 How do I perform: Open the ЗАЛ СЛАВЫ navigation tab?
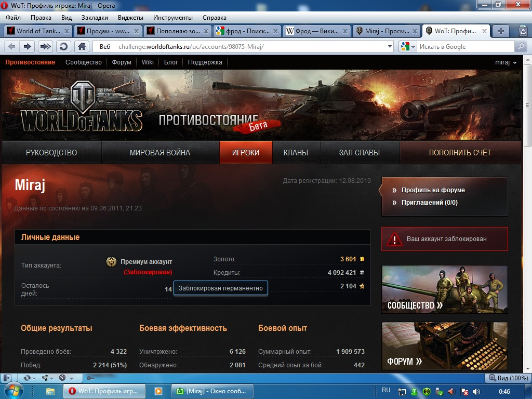tap(360, 153)
